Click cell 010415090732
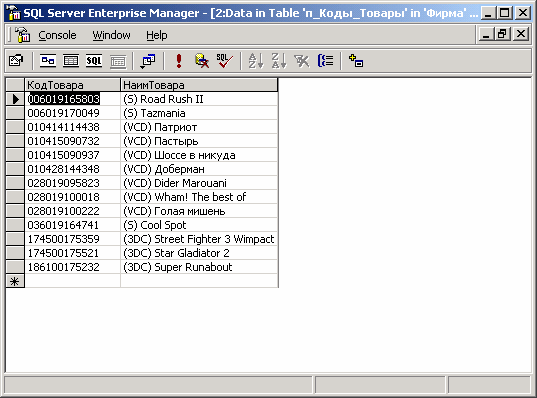Viewport: 537px width, 398px height. (72, 141)
